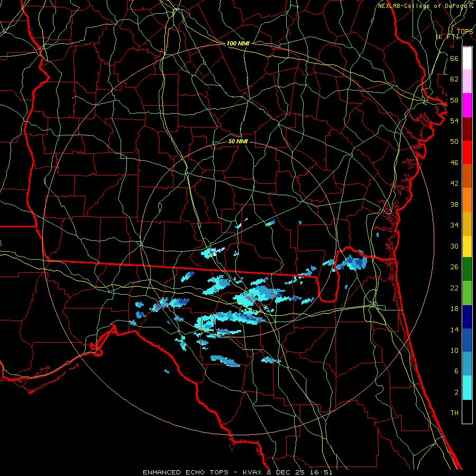This screenshot has height=476, width=476.
Task: Click legend value 62
Action: tap(454, 79)
